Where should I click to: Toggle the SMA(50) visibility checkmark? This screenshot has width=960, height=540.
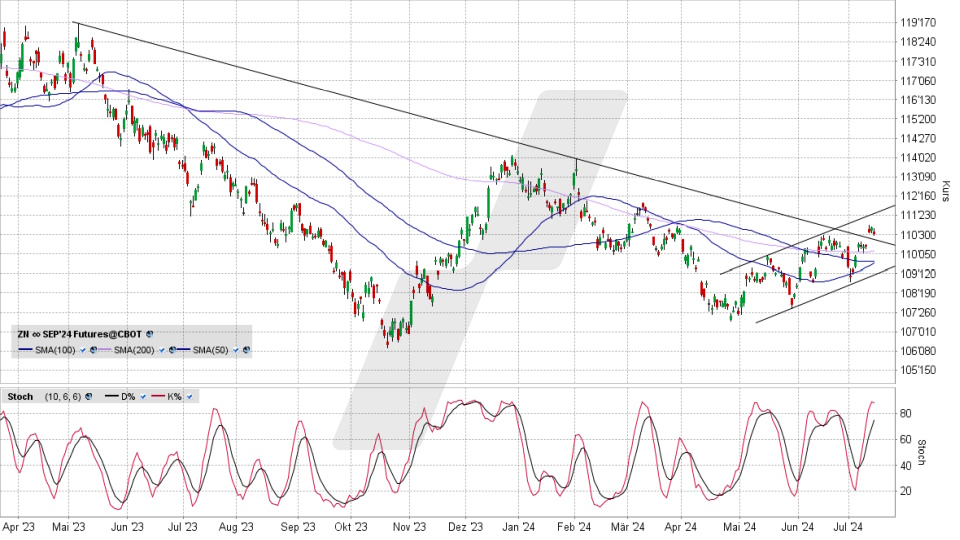(236, 350)
